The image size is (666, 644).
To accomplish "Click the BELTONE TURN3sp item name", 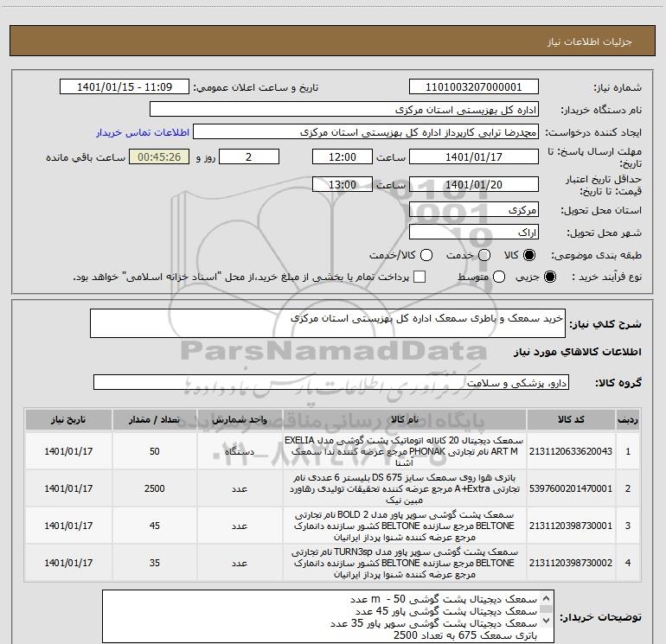I will pyautogui.click(x=405, y=563).
